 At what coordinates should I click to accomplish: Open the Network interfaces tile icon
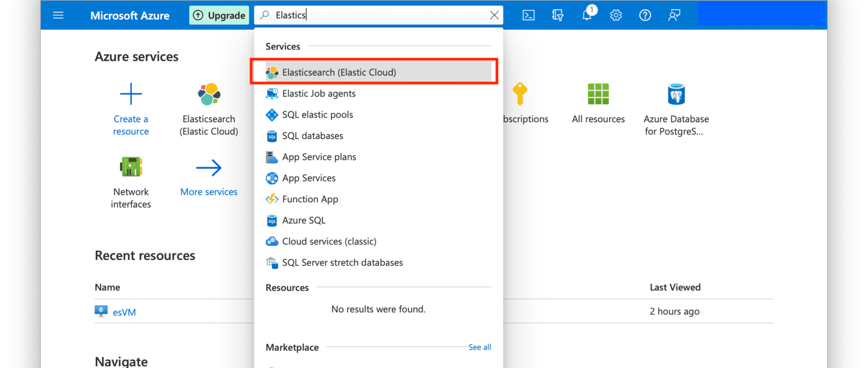click(x=131, y=167)
